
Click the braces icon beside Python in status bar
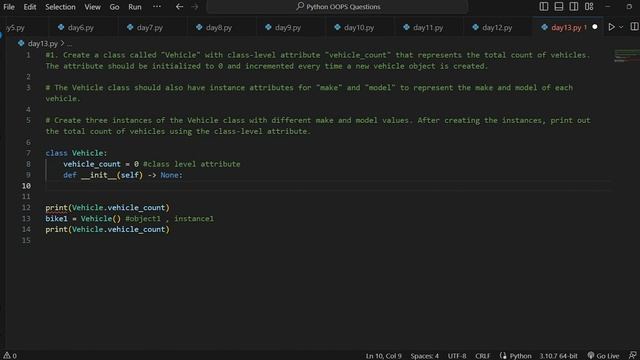[x=503, y=356]
